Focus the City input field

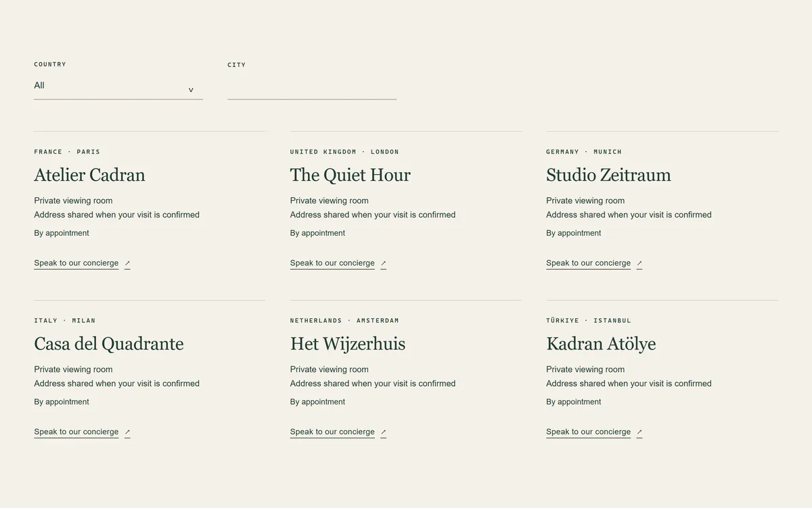click(x=312, y=87)
